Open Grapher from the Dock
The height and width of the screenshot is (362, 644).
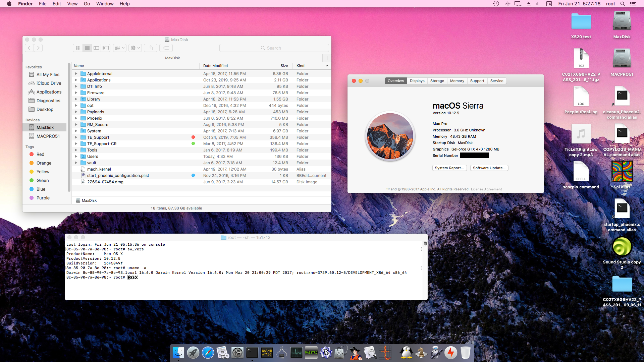[x=385, y=353]
